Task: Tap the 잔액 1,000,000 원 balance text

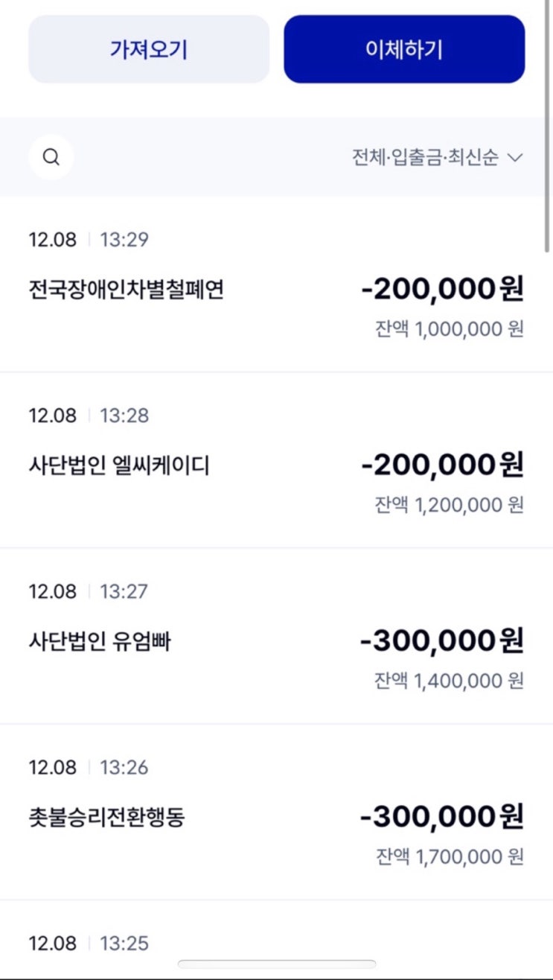Action: (450, 329)
